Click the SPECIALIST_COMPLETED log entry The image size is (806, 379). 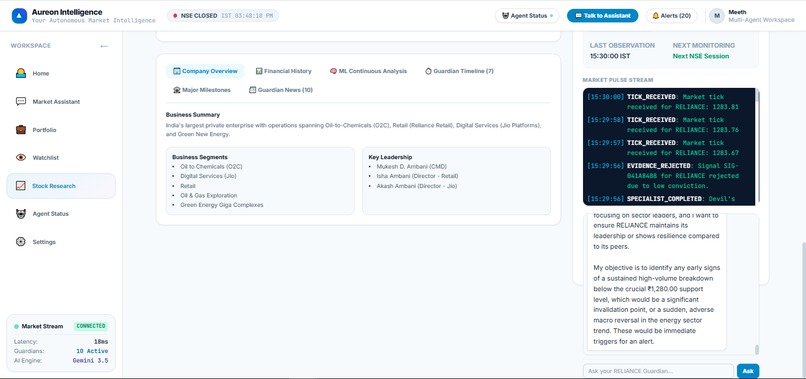click(x=663, y=198)
